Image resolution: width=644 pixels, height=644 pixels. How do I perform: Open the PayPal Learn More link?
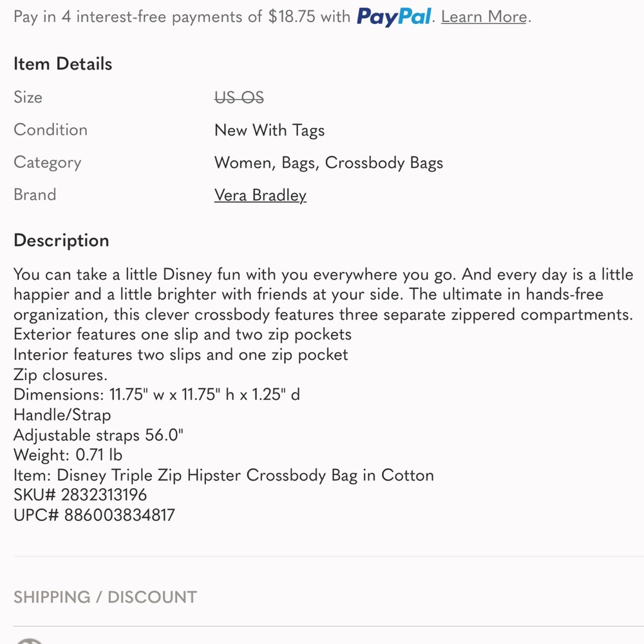484,17
